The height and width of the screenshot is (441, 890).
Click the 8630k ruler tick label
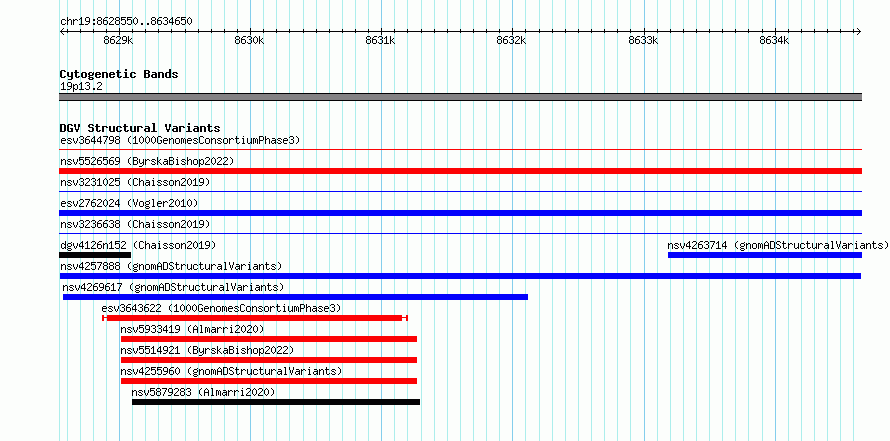[x=249, y=41]
